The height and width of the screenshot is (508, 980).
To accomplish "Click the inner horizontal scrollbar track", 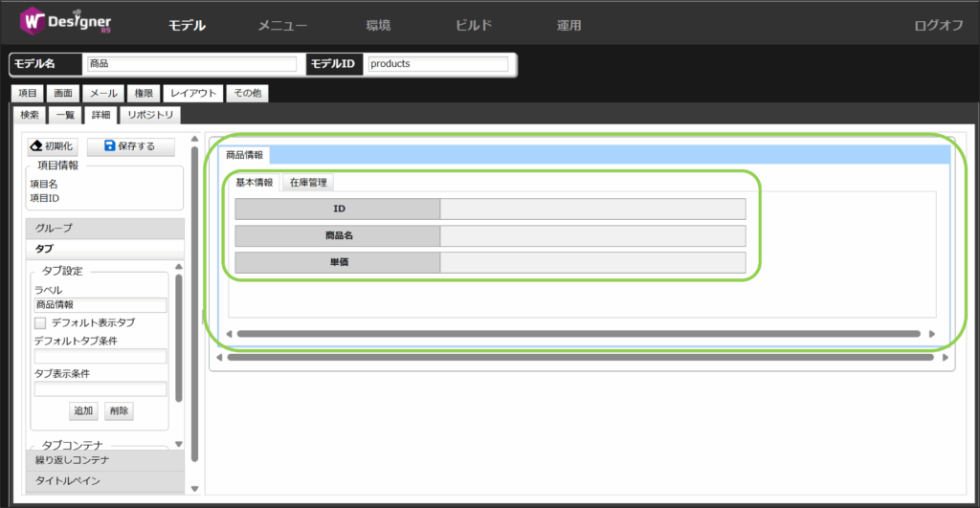I will pyautogui.click(x=580, y=334).
